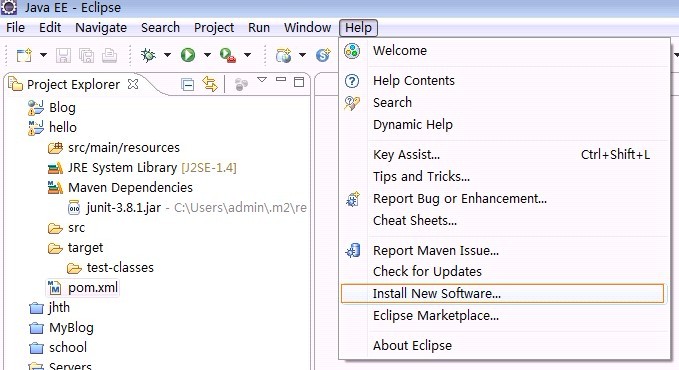Choose Check for Updates menu entry

click(x=505, y=272)
